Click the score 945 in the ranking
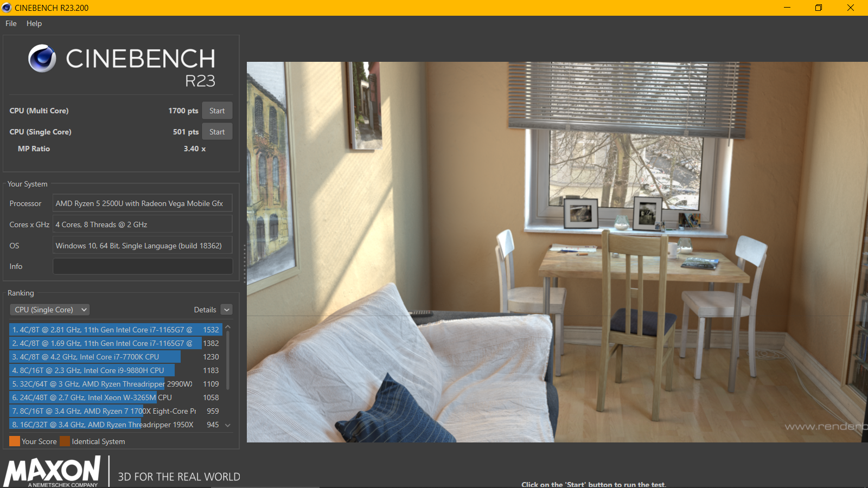This screenshot has width=868, height=488. coord(213,425)
